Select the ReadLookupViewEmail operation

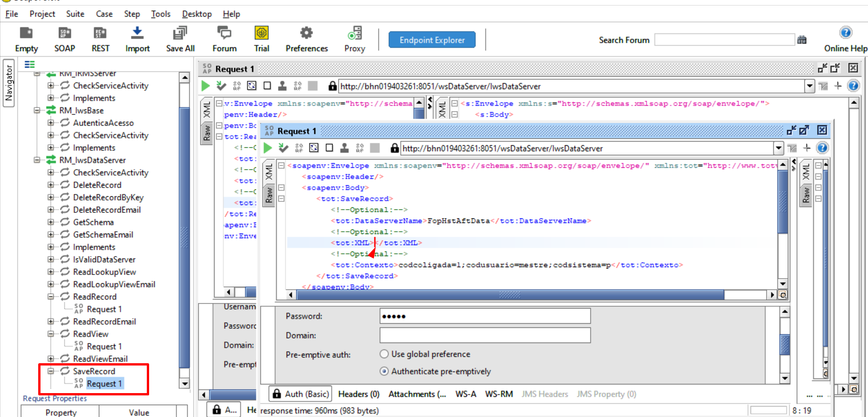(x=114, y=284)
